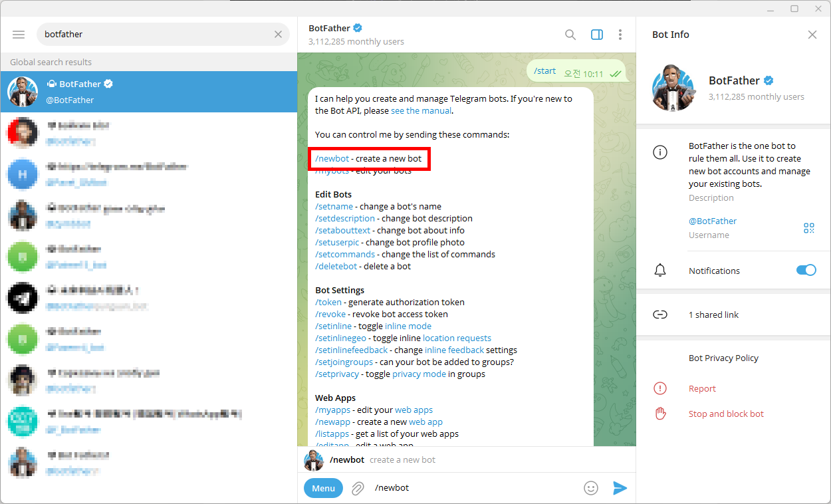Click the sent /start message bubble
The height and width of the screenshot is (504, 831).
pos(577,71)
